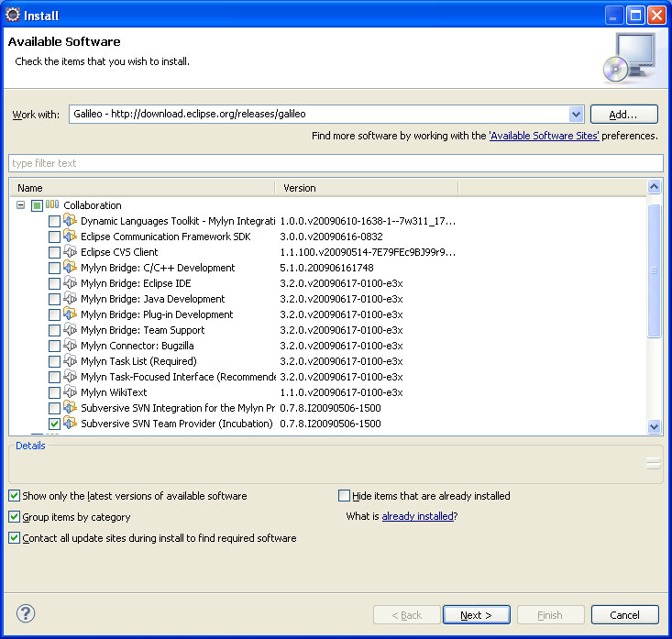The width and height of the screenshot is (672, 639).
Task: Check the Dynamic Languages Toolkit checkbox
Action: 54,222
